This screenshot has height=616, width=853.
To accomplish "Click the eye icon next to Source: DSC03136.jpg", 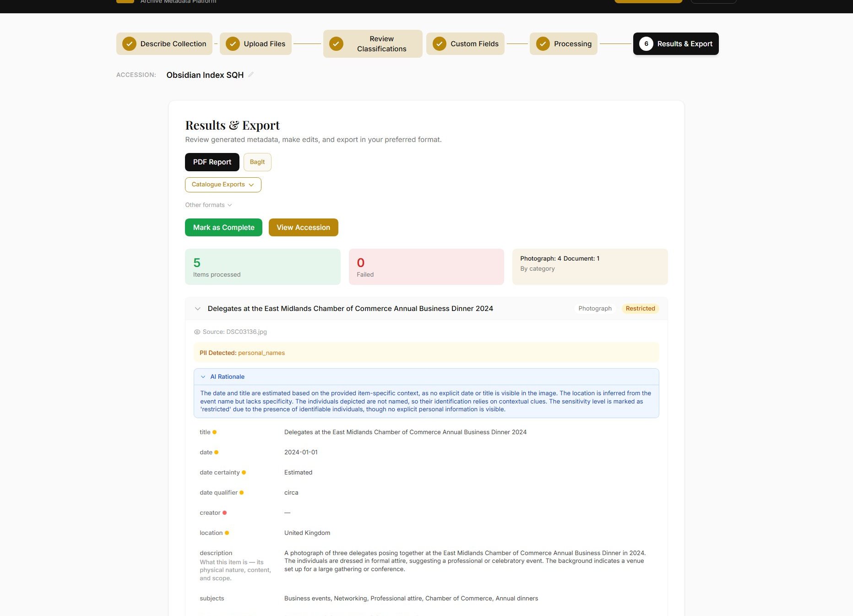I will point(197,332).
